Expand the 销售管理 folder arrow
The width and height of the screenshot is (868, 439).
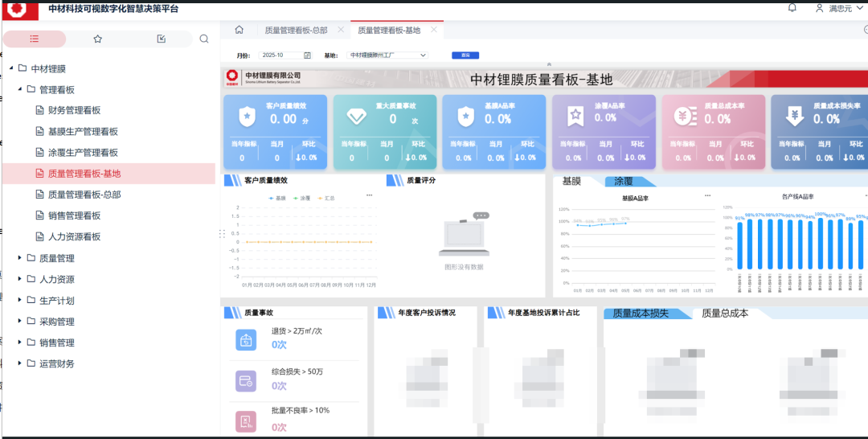click(20, 343)
